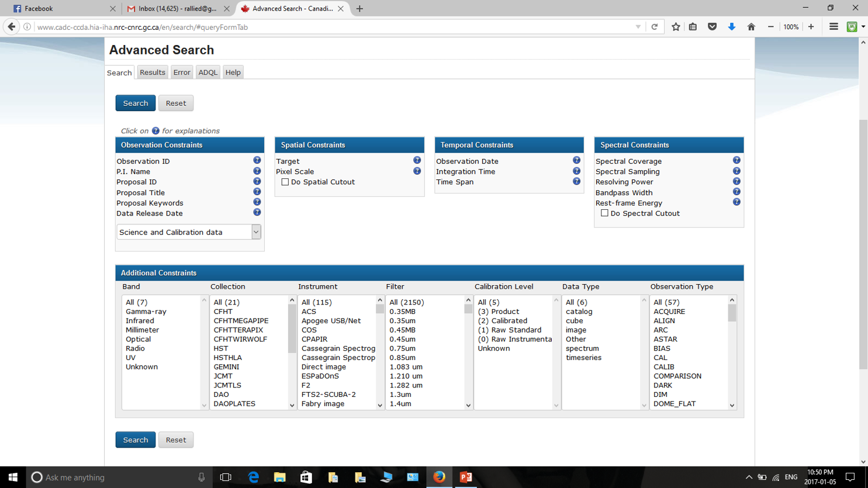
Task: Click page vertical scrollbar thumb
Action: 863,244
